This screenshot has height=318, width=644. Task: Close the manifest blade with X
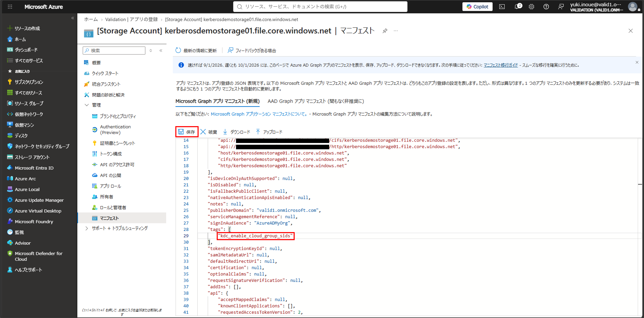click(x=631, y=31)
